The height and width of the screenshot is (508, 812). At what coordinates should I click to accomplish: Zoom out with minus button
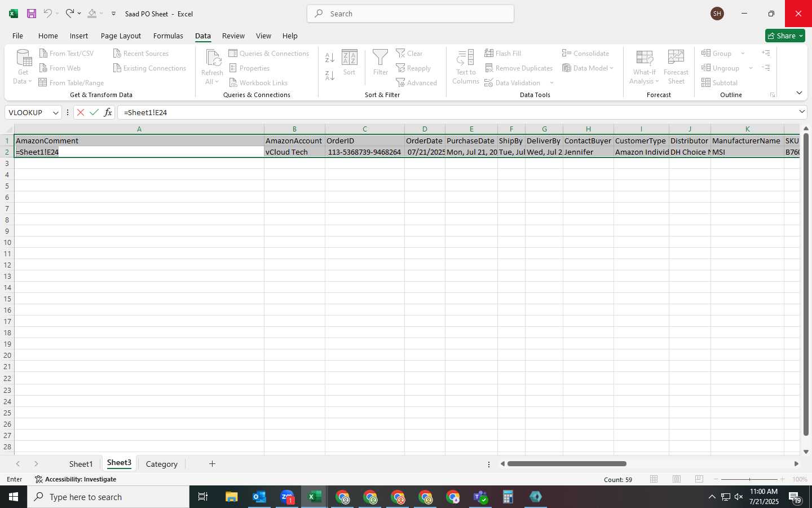(x=716, y=479)
